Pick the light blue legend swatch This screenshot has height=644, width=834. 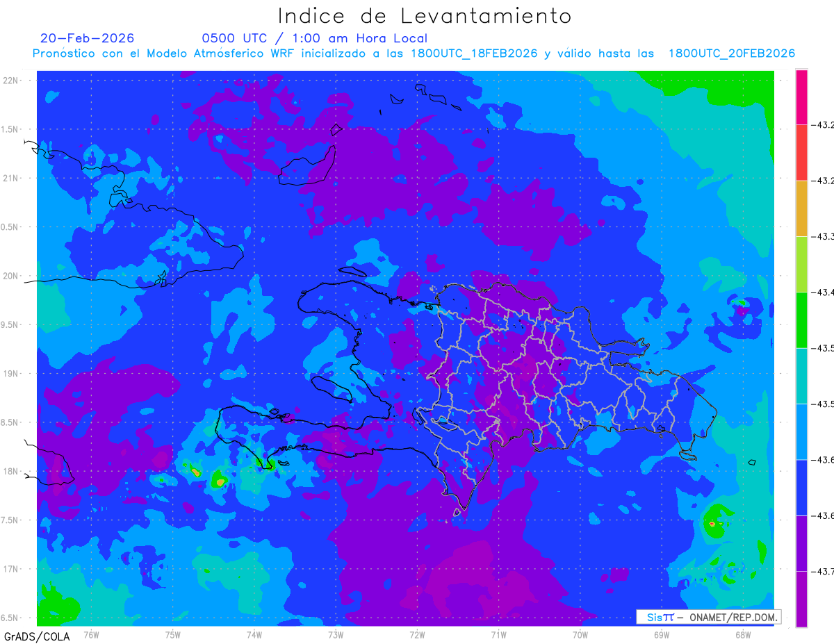801,431
